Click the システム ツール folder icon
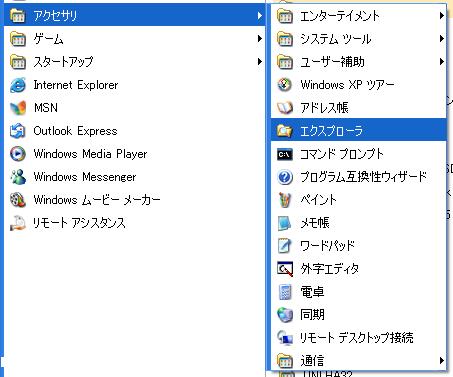 tap(285, 39)
